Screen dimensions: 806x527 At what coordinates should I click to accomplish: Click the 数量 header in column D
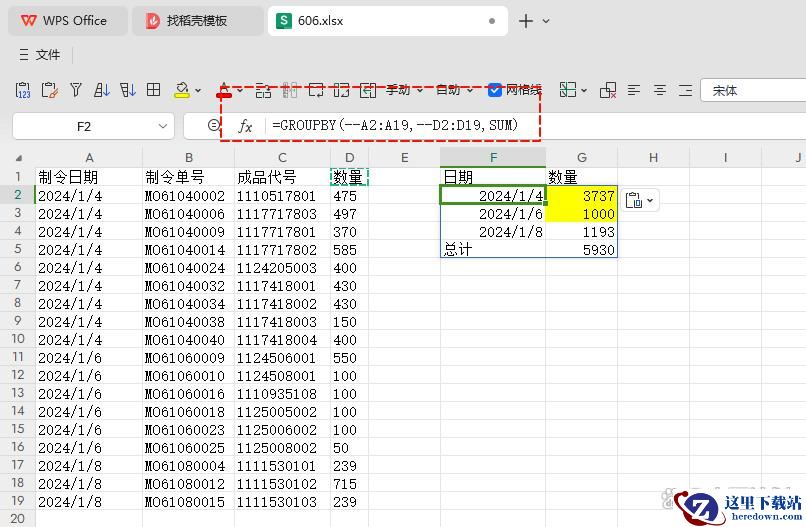click(349, 177)
